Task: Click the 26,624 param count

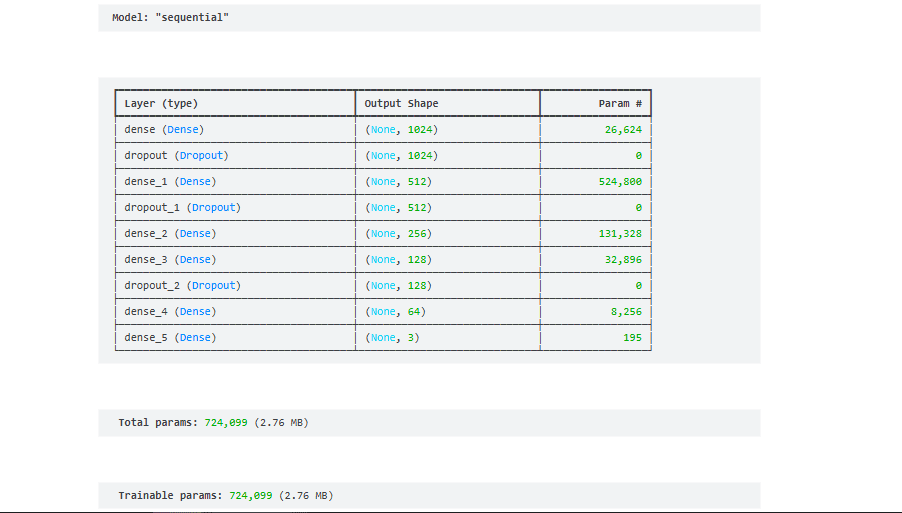Action: pyautogui.click(x=623, y=129)
